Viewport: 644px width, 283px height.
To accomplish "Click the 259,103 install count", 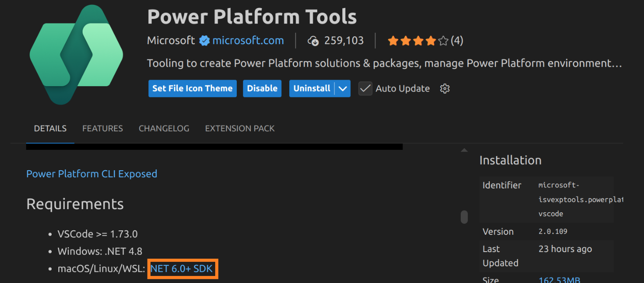I will tap(344, 41).
